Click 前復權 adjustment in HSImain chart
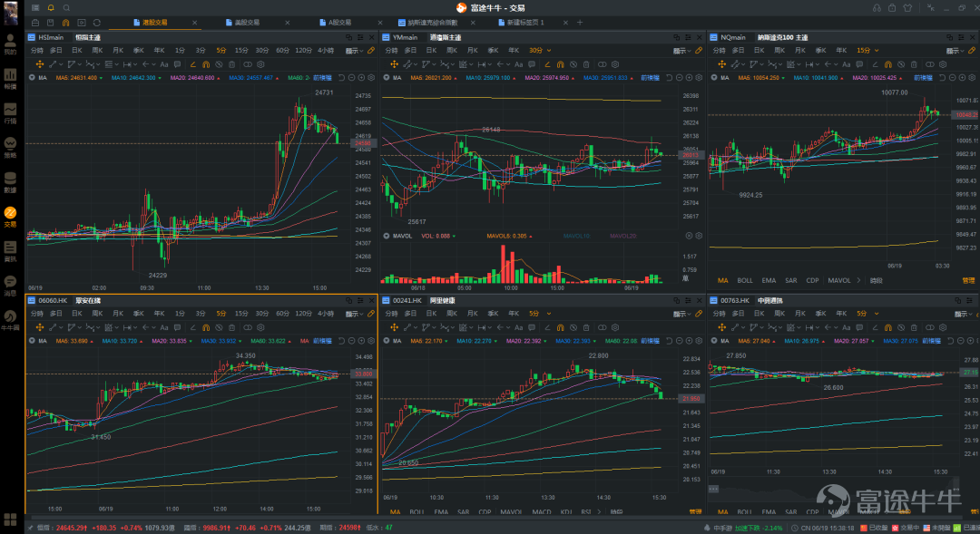980x534 pixels. click(322, 78)
